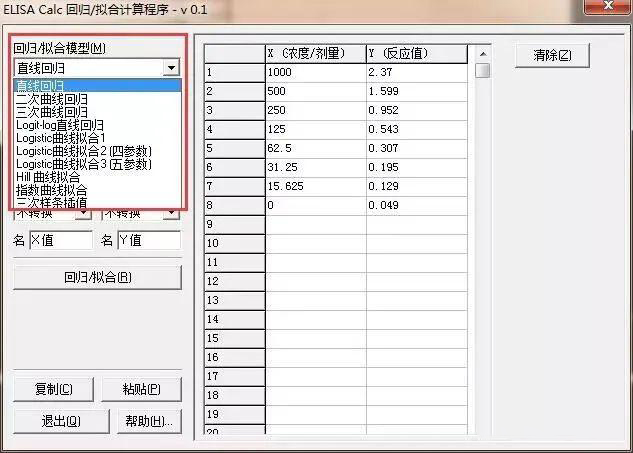Click cell with X value 62.5
The width and height of the screenshot is (633, 453).
point(316,149)
